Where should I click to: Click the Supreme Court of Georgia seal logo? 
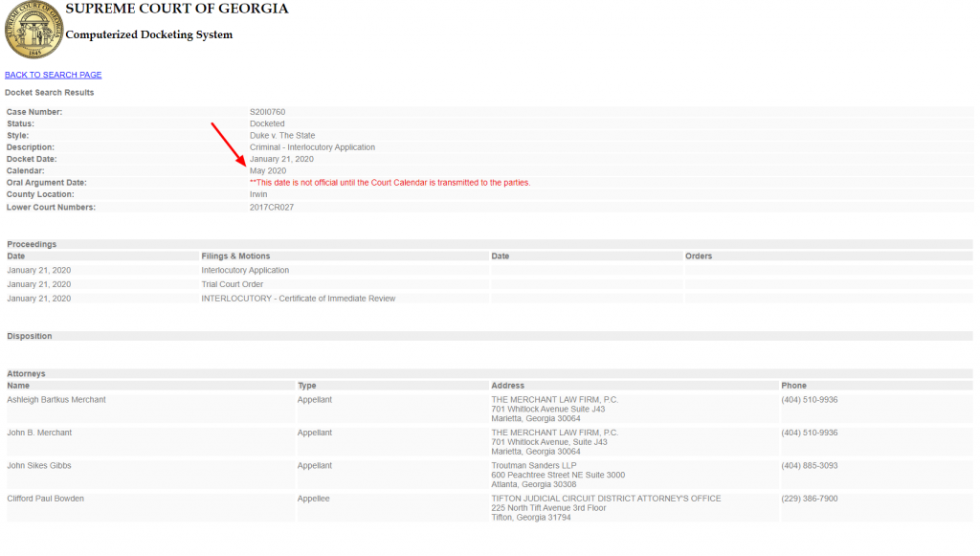[33, 30]
